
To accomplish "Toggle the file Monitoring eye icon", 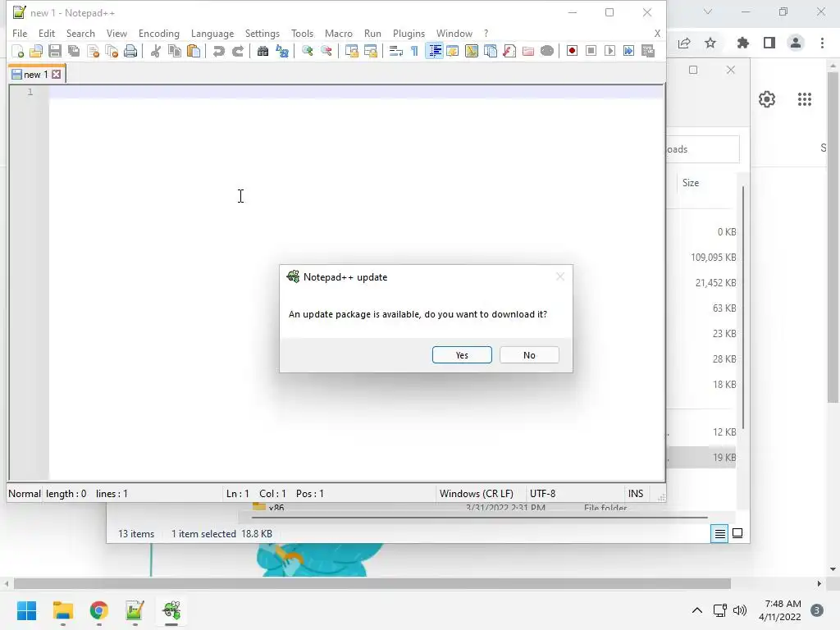I will click(547, 51).
